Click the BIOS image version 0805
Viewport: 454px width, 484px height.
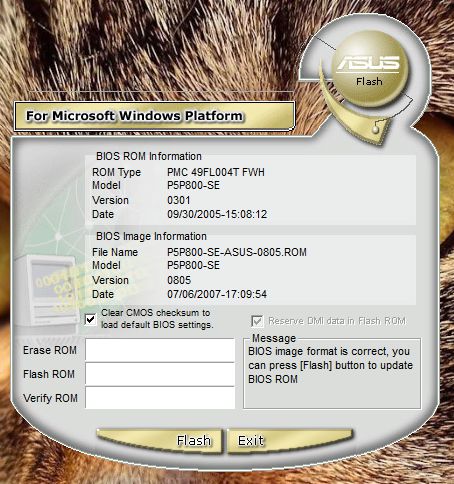(x=179, y=280)
